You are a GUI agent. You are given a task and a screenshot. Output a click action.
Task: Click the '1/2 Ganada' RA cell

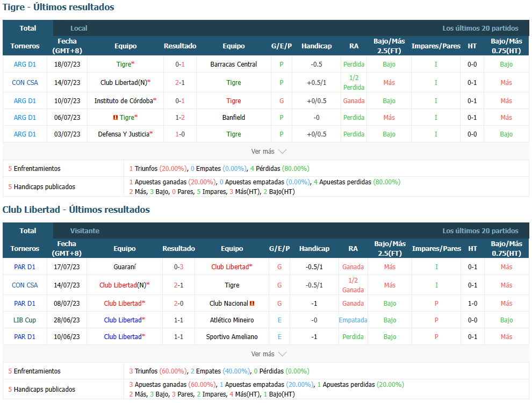pyautogui.click(x=353, y=285)
